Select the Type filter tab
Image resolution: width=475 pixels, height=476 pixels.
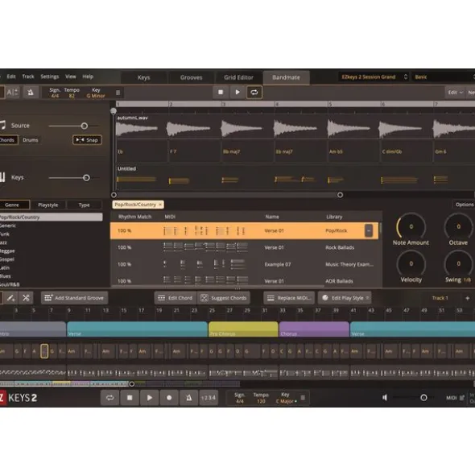click(x=84, y=205)
